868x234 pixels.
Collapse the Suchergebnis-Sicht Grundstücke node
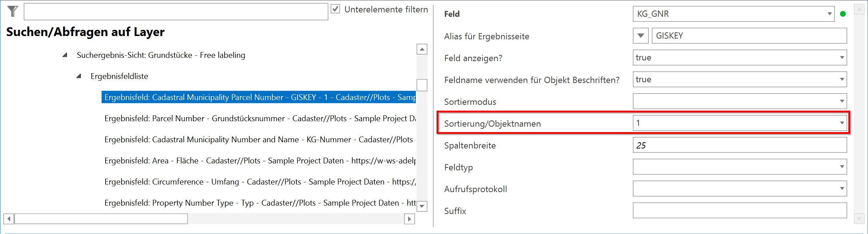point(65,55)
